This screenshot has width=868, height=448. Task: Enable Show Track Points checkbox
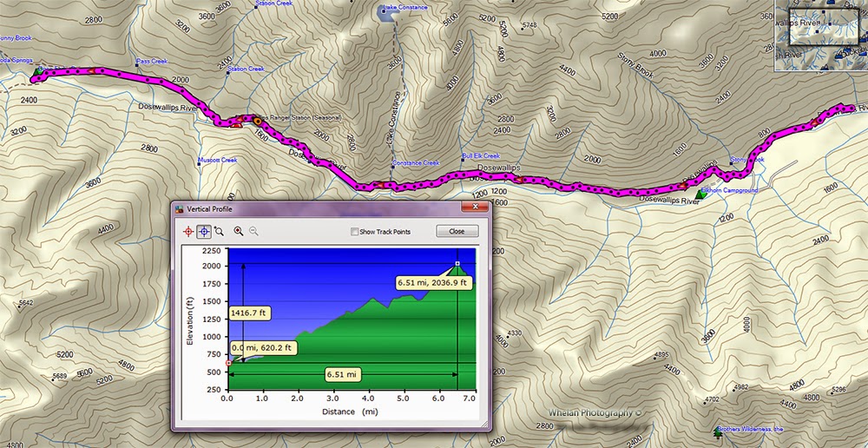click(354, 232)
